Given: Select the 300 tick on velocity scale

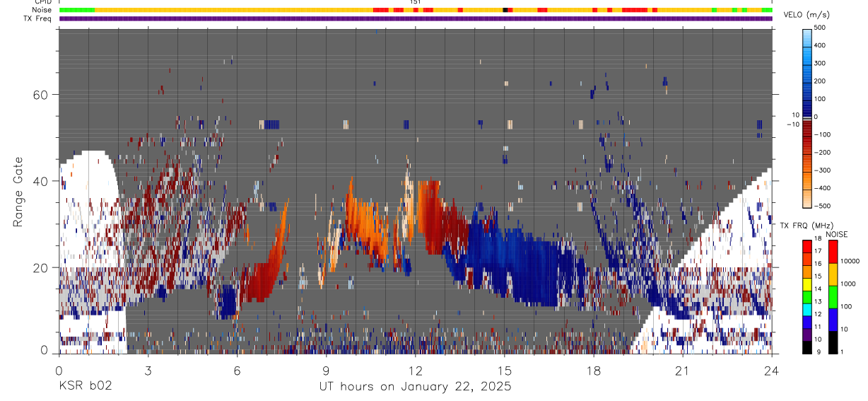Looking at the screenshot, I should [821, 63].
